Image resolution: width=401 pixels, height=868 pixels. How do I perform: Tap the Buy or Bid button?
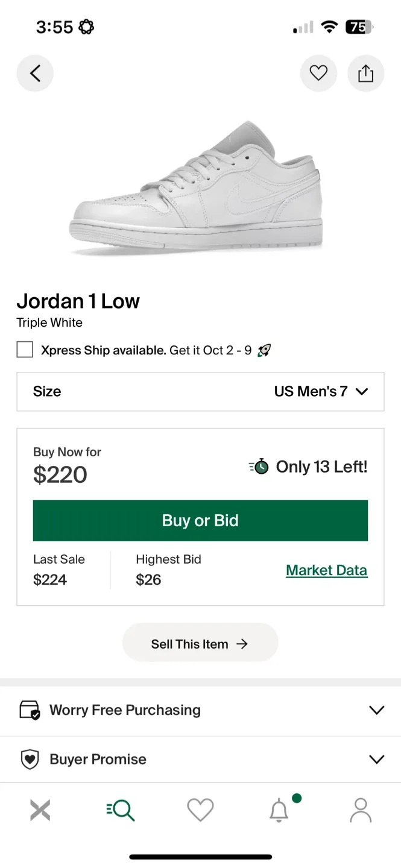tap(200, 520)
